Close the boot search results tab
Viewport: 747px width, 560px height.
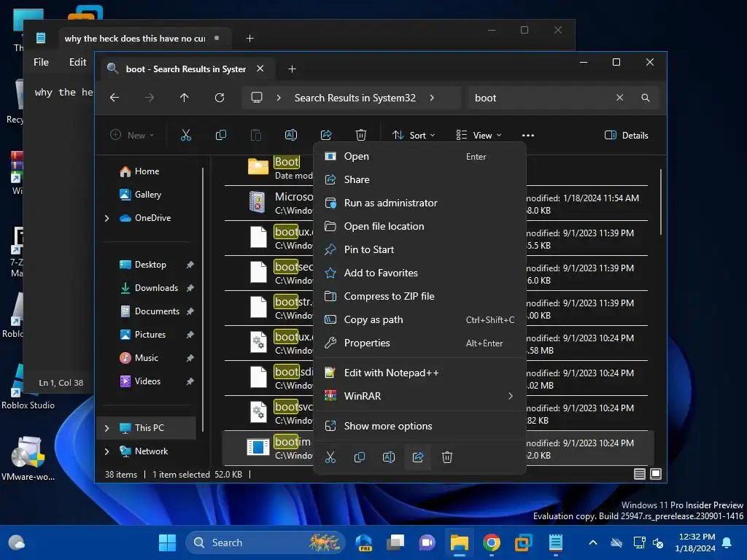[x=260, y=69]
